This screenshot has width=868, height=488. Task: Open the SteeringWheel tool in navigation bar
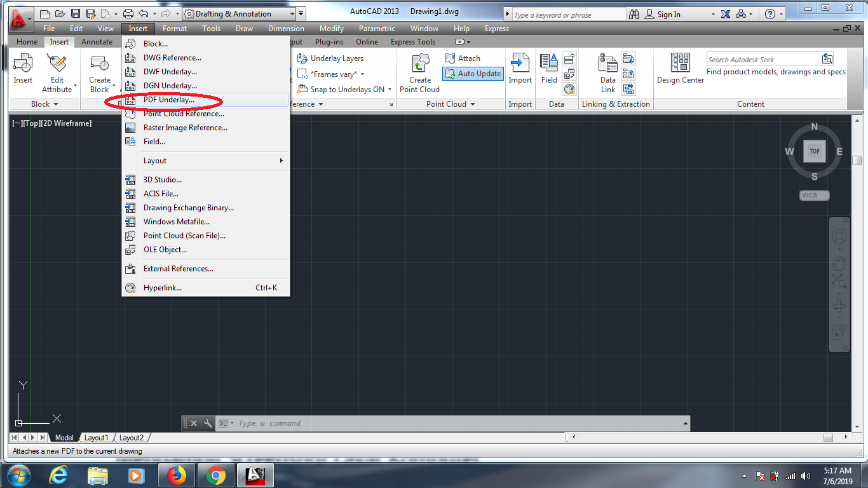(839, 237)
